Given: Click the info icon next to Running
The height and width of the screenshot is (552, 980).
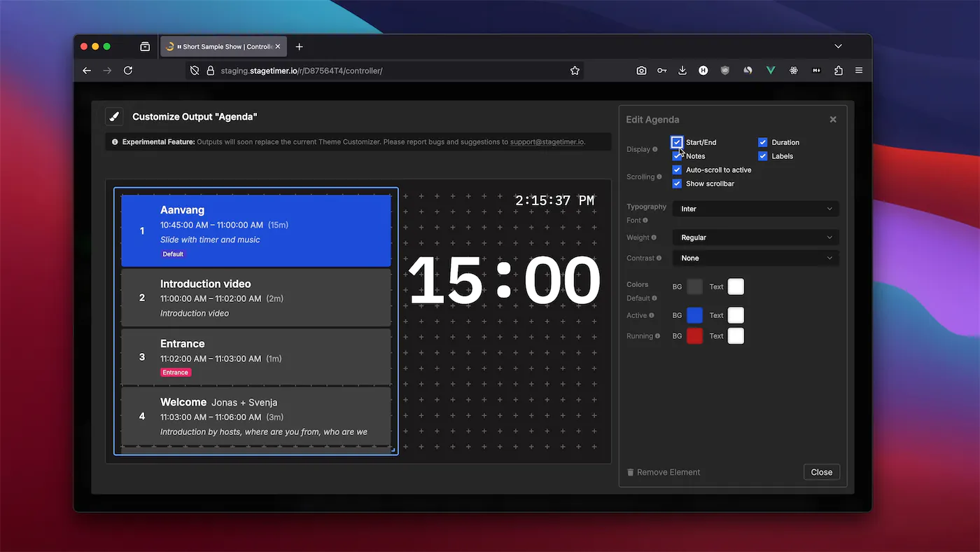Looking at the screenshot, I should (657, 336).
